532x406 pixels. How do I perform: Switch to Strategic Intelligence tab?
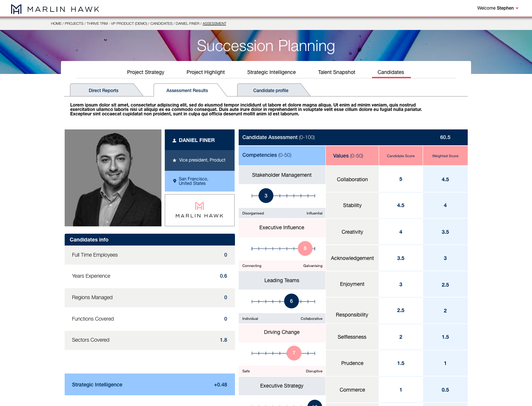pyautogui.click(x=271, y=72)
